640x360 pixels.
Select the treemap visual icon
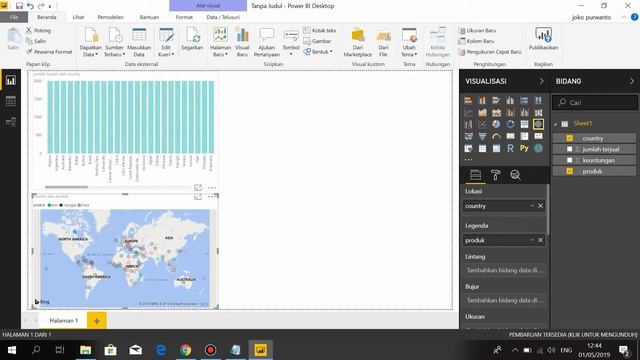(524, 124)
